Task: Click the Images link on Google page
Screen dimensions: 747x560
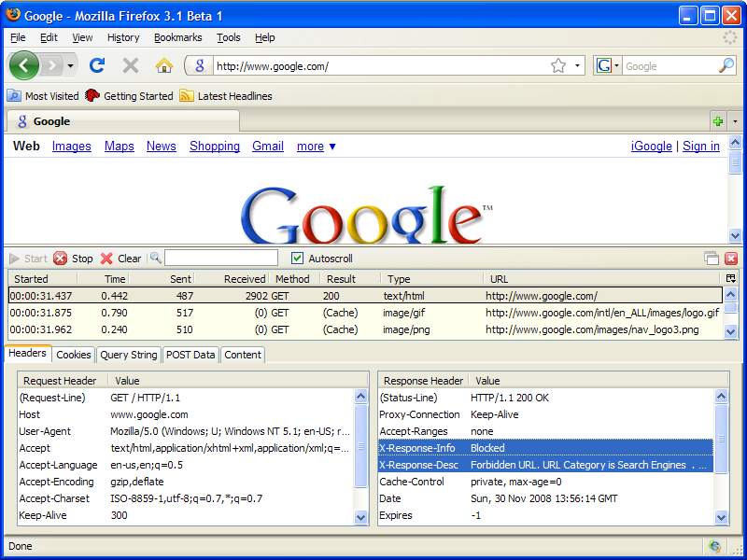Action: coord(72,146)
